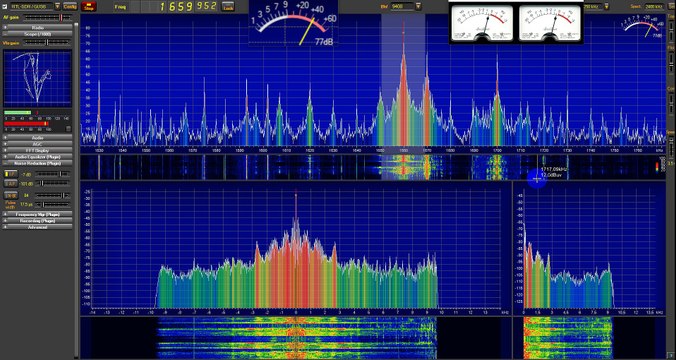Toggle the NB noise blanker button
Screen dimensions: 676x360
click(x=10, y=195)
